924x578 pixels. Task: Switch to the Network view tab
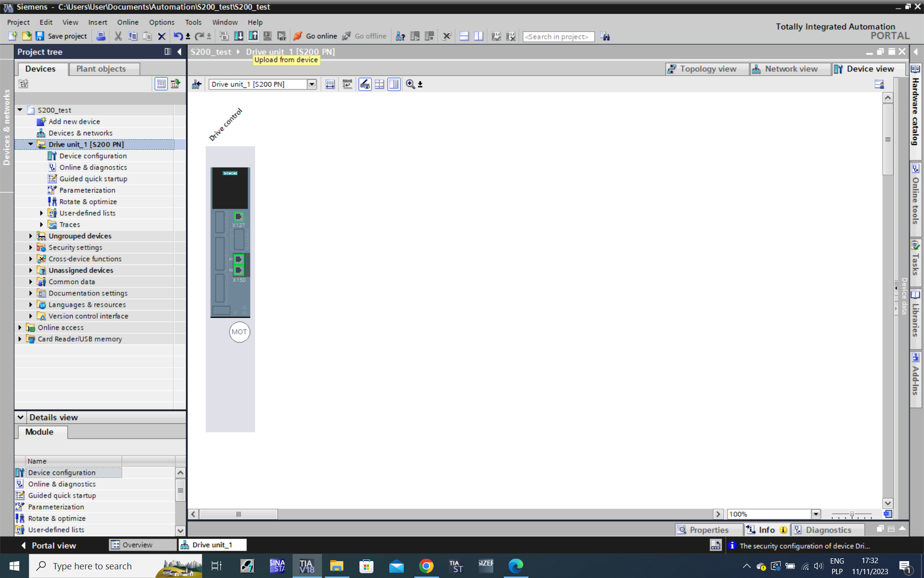click(790, 69)
